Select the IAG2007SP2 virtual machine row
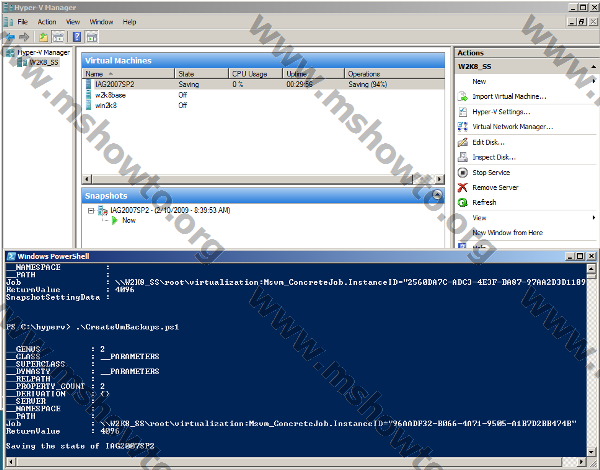This screenshot has height=470, width=600. tap(263, 84)
